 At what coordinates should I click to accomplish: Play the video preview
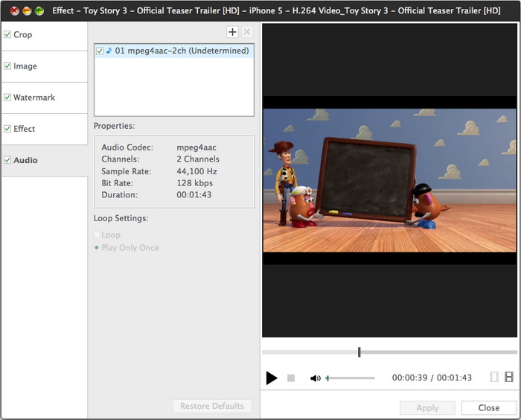pyautogui.click(x=272, y=378)
